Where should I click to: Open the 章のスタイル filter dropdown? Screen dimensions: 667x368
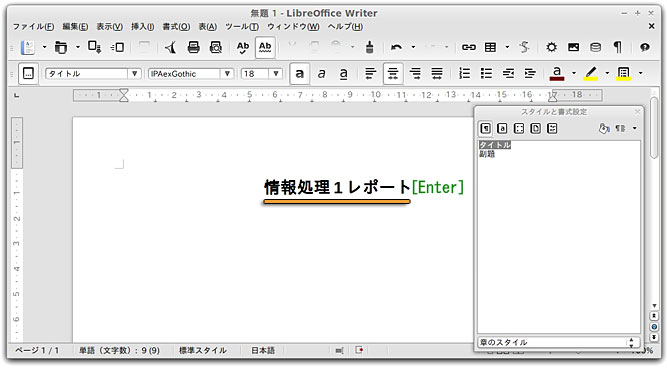pyautogui.click(x=558, y=342)
